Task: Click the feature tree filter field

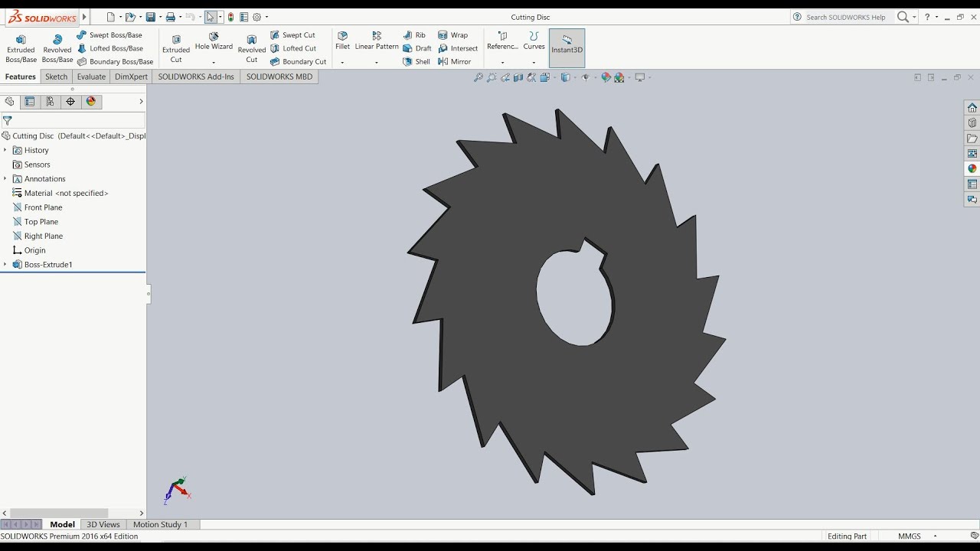Action: point(73,120)
